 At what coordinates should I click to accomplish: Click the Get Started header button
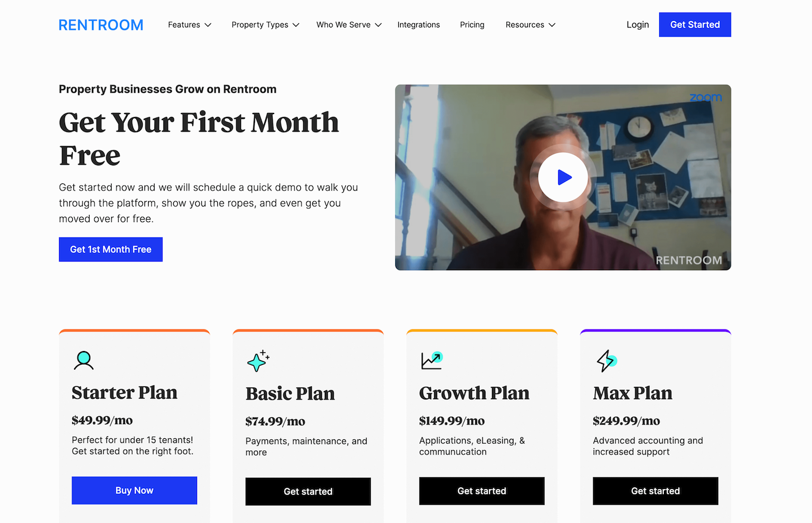(x=694, y=24)
